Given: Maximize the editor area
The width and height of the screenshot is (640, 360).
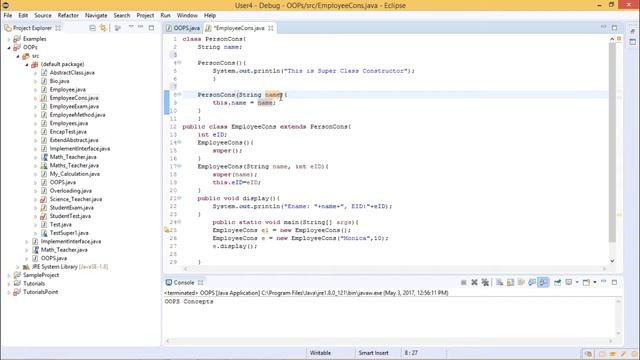Looking at the screenshot, I should pyautogui.click(x=614, y=28).
